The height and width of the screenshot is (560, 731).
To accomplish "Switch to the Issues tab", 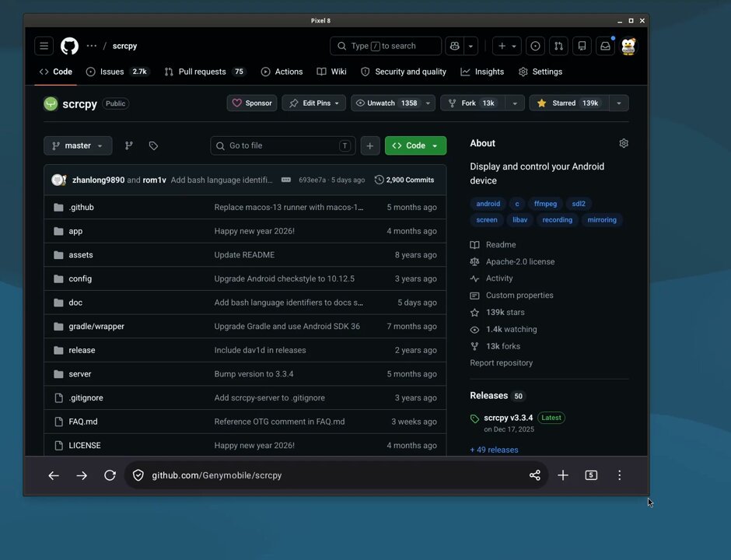I will pyautogui.click(x=117, y=72).
